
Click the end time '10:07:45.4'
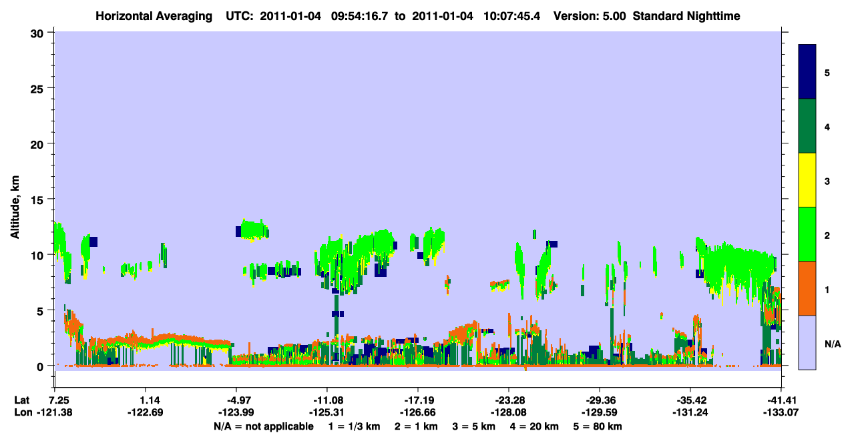pos(510,15)
